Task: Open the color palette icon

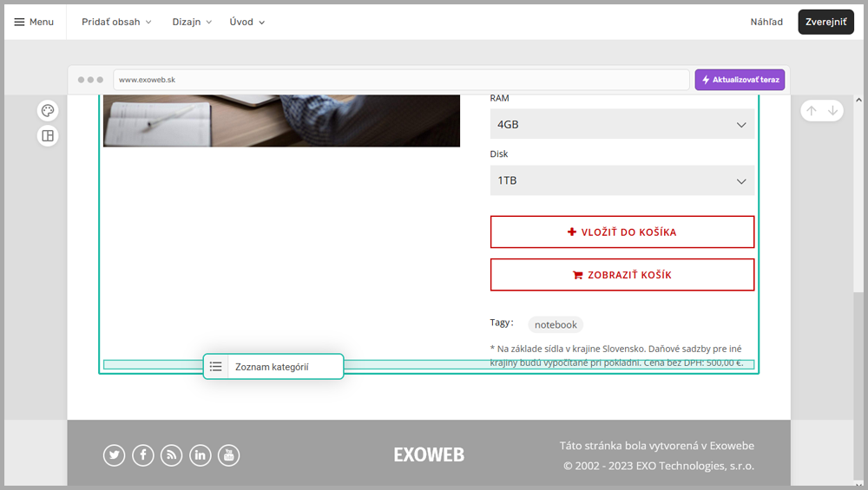Action: point(48,111)
